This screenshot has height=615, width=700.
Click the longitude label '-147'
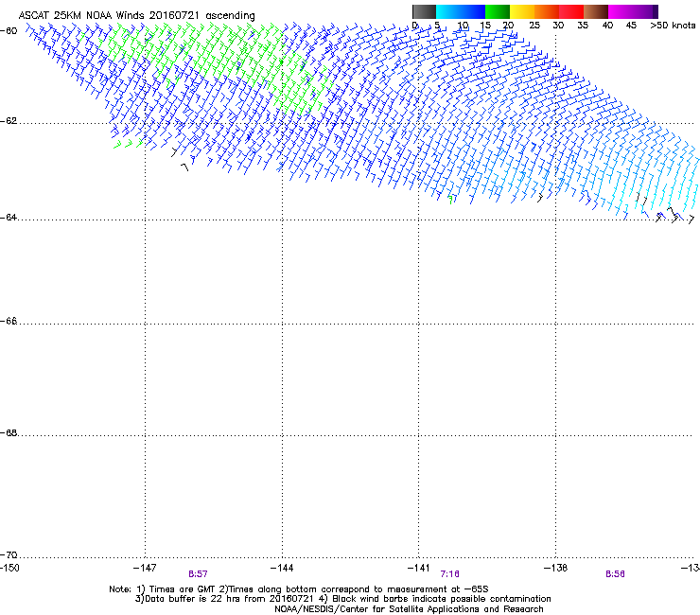tap(145, 568)
